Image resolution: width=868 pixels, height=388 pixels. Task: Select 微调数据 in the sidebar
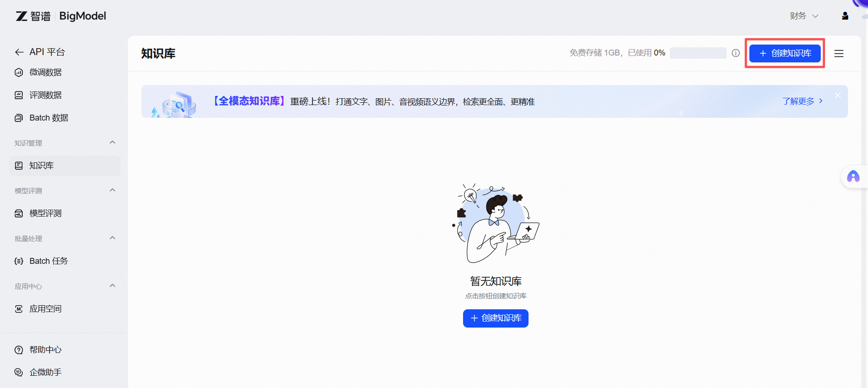point(45,72)
